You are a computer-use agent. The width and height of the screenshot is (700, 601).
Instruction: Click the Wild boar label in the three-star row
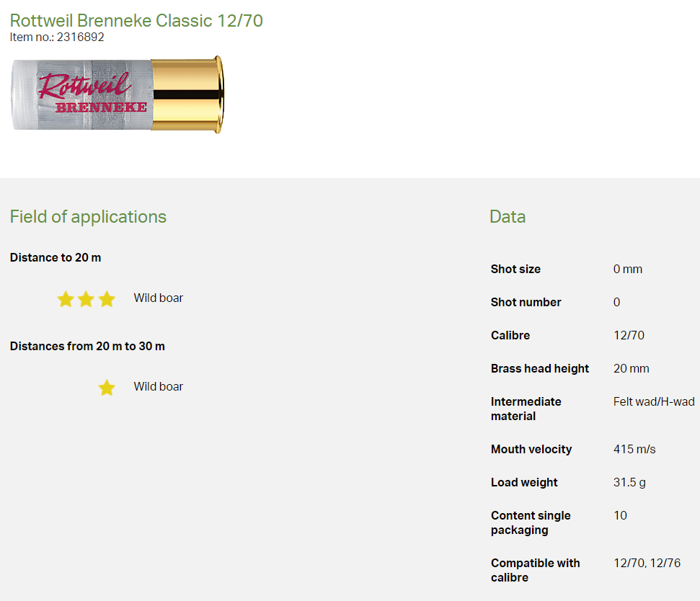[158, 298]
